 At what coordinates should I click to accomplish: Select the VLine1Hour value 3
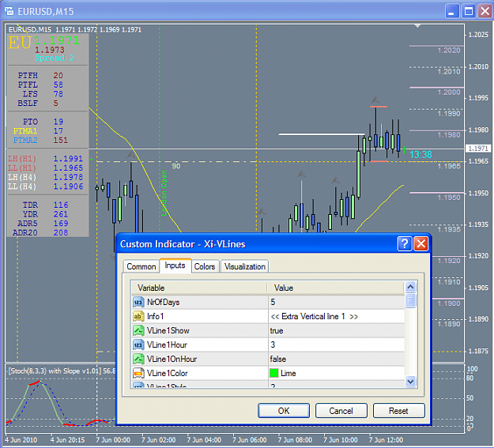point(336,344)
